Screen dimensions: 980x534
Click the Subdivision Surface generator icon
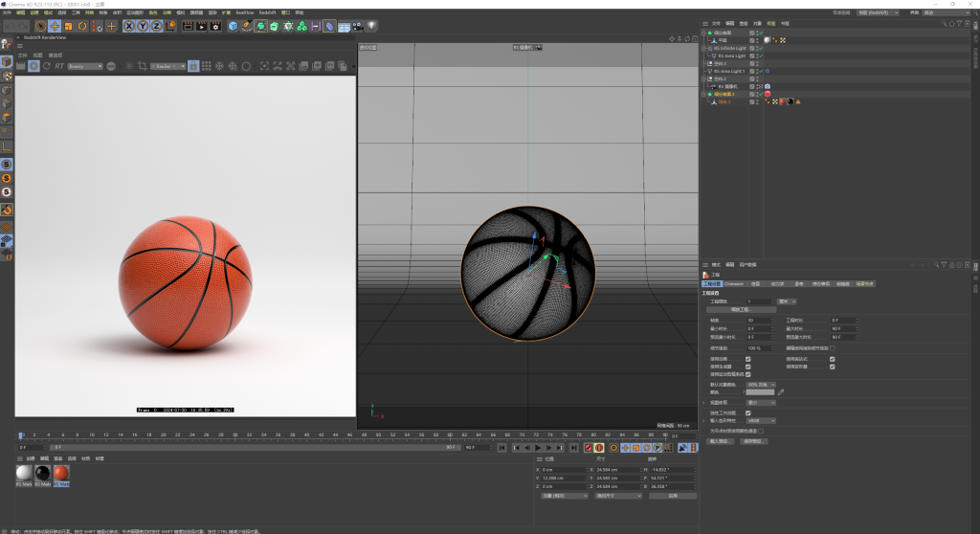pos(260,26)
